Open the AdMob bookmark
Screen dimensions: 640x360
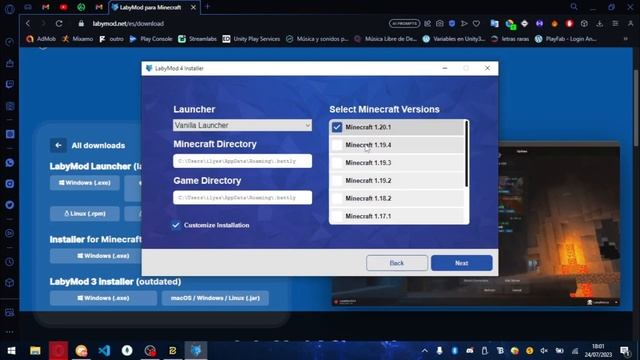point(41,39)
